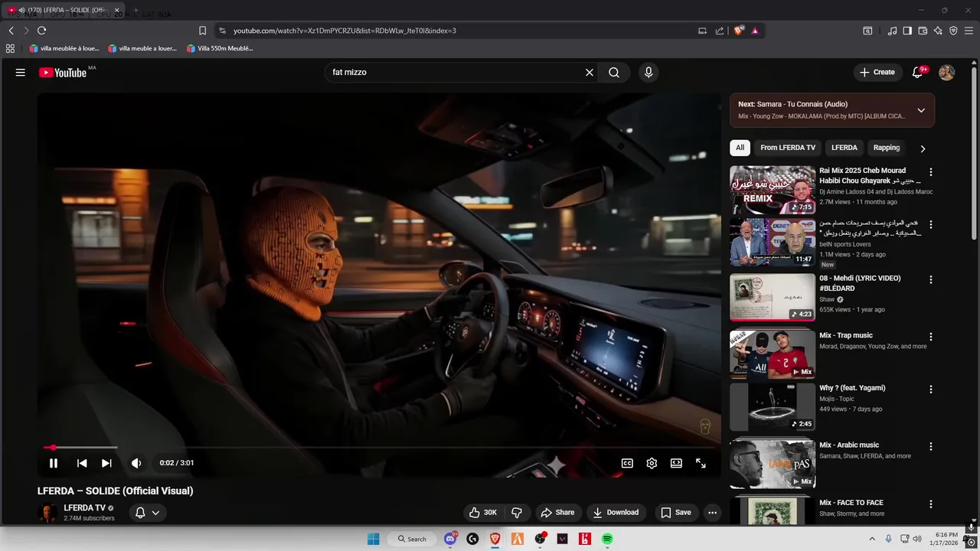The width and height of the screenshot is (980, 551).
Task: Submit search with the magnifier button
Action: [614, 73]
